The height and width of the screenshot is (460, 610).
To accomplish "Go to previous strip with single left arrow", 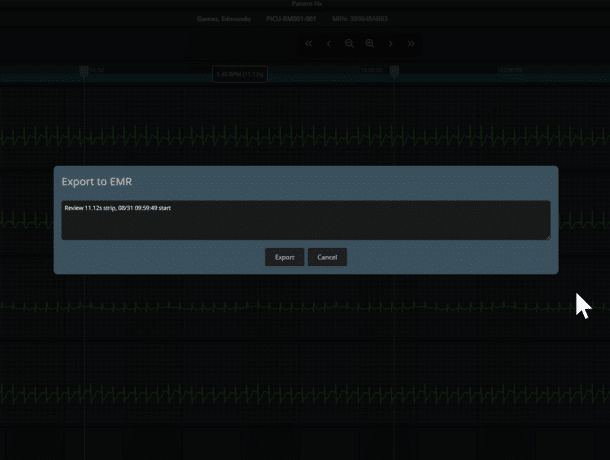I will pos(329,44).
